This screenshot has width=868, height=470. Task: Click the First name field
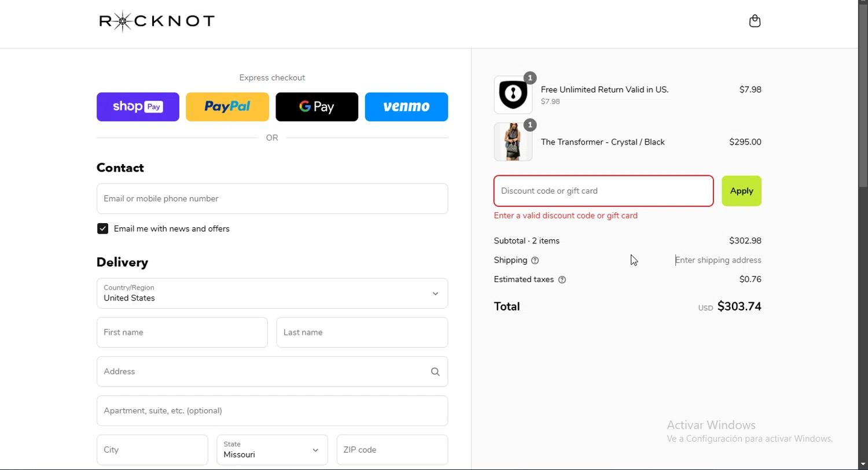coord(182,332)
